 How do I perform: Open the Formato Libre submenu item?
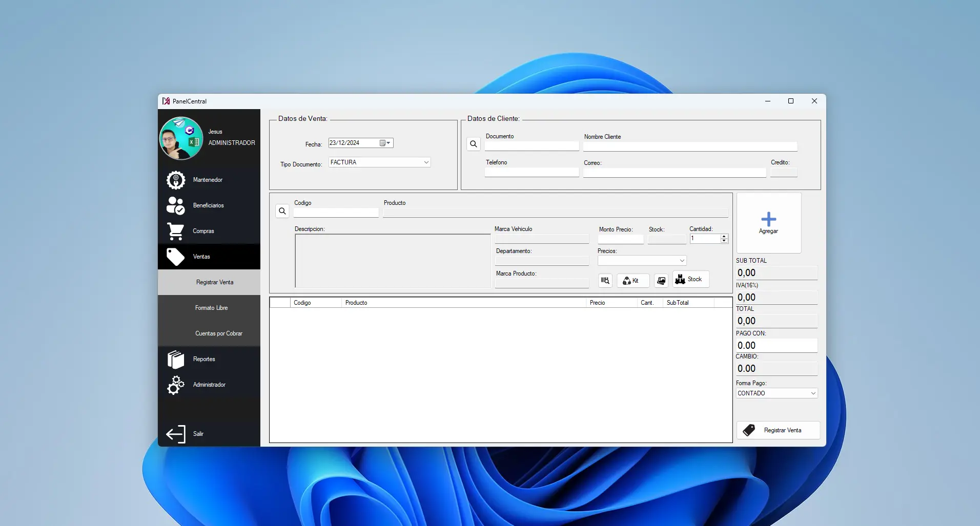[x=209, y=308]
